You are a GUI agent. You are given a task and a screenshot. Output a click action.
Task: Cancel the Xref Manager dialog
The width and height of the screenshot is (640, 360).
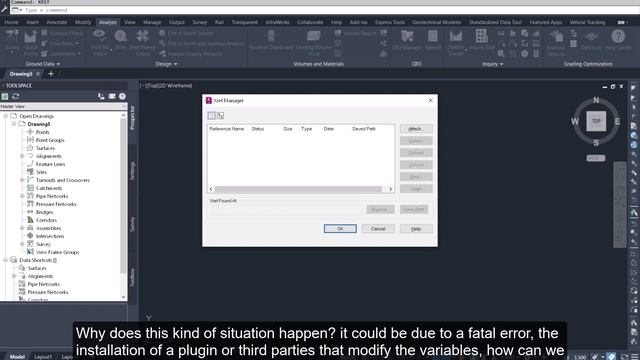tap(378, 229)
